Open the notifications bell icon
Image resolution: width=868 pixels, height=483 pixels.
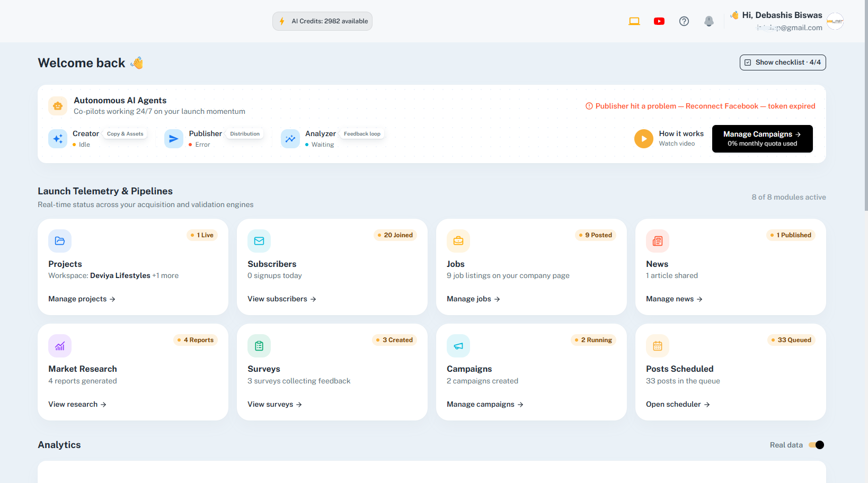pyautogui.click(x=708, y=21)
